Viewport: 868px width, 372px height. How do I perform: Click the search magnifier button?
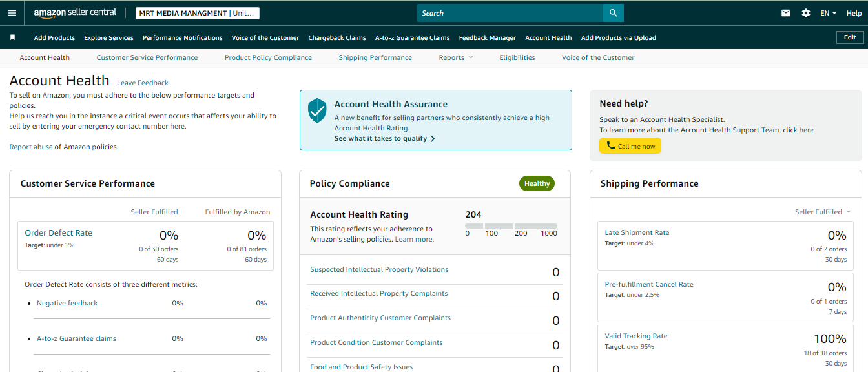click(613, 13)
